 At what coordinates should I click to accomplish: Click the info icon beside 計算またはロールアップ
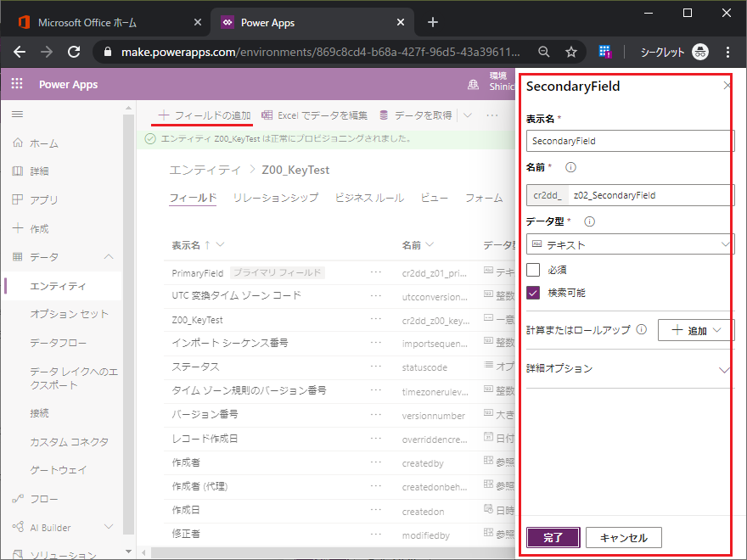(642, 329)
